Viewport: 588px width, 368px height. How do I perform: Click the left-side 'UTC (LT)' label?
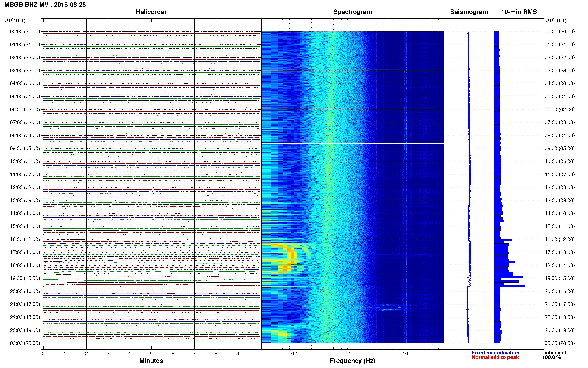point(15,20)
